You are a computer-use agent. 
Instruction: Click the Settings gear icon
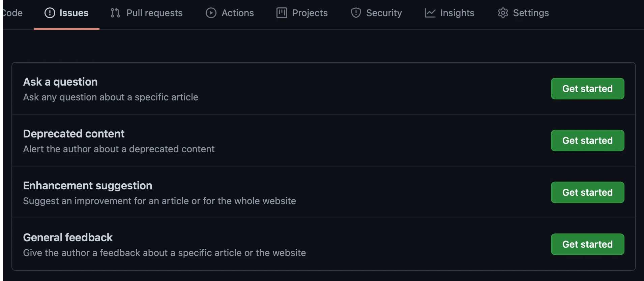503,13
